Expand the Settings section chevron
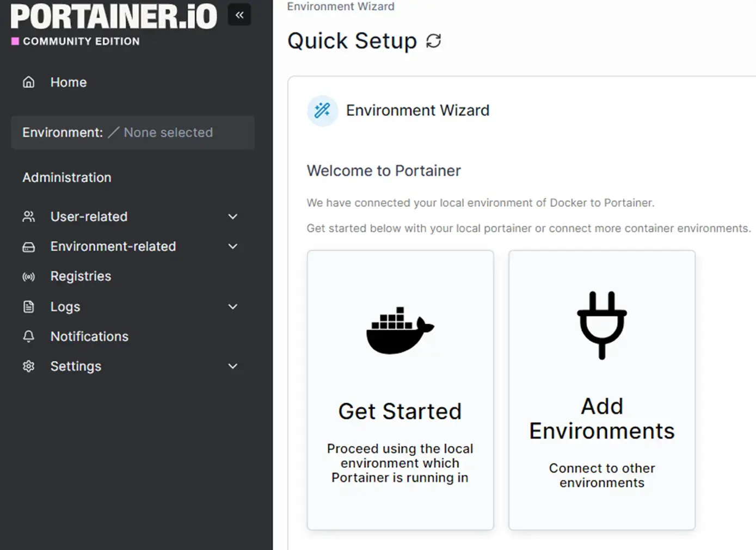 coord(233,367)
